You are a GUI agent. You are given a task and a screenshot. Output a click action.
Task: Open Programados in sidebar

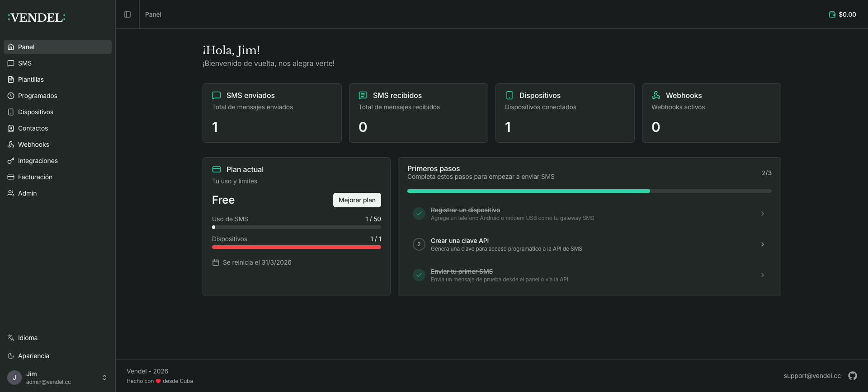pos(57,96)
